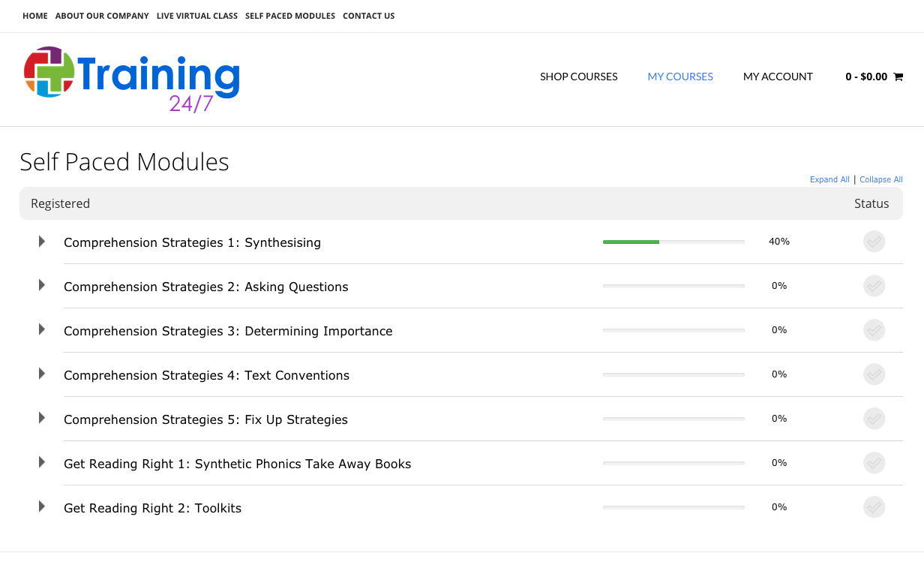Click the Collapse All link
The width and height of the screenshot is (924, 568).
tap(880, 180)
